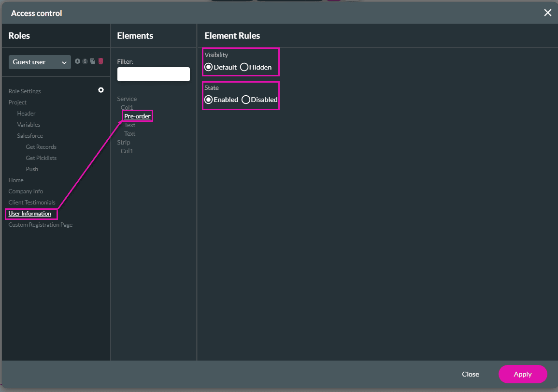Click the role info icon
558x392 pixels.
point(85,61)
